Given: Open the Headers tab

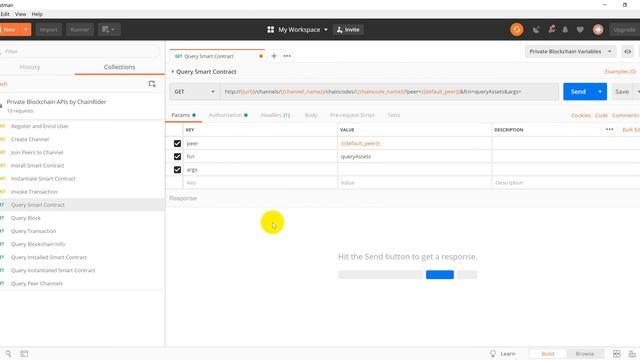Looking at the screenshot, I should [275, 115].
